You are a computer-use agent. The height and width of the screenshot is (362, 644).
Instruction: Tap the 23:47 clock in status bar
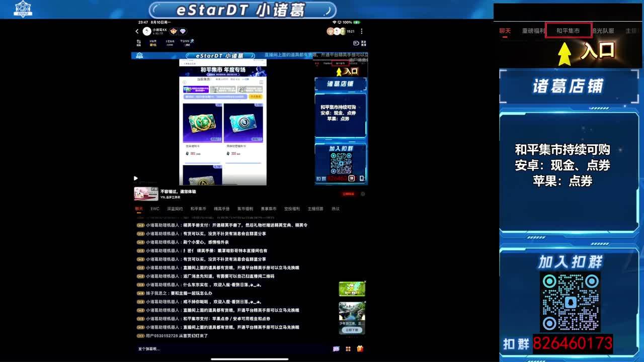coord(143,22)
